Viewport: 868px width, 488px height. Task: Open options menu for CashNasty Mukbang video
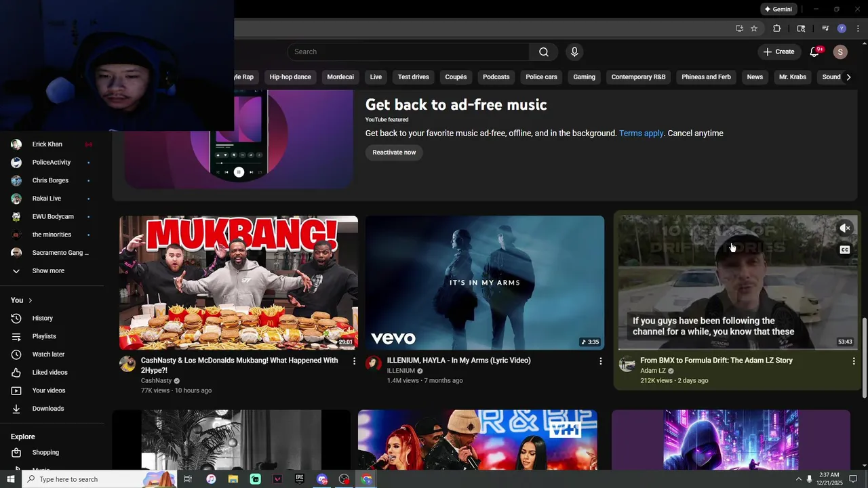(x=354, y=361)
